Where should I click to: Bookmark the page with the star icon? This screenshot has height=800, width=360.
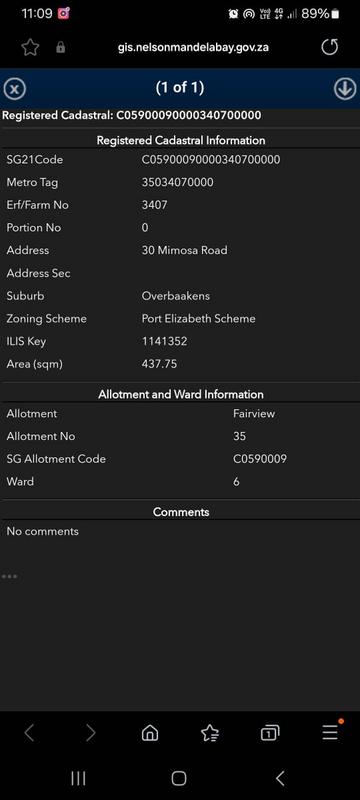[x=30, y=47]
